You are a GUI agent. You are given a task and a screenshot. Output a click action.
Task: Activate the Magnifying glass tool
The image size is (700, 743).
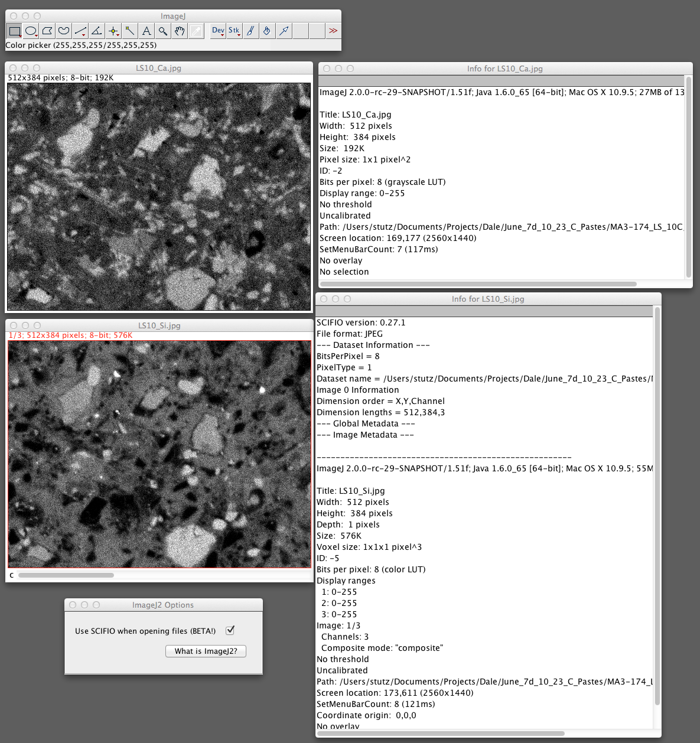(163, 31)
